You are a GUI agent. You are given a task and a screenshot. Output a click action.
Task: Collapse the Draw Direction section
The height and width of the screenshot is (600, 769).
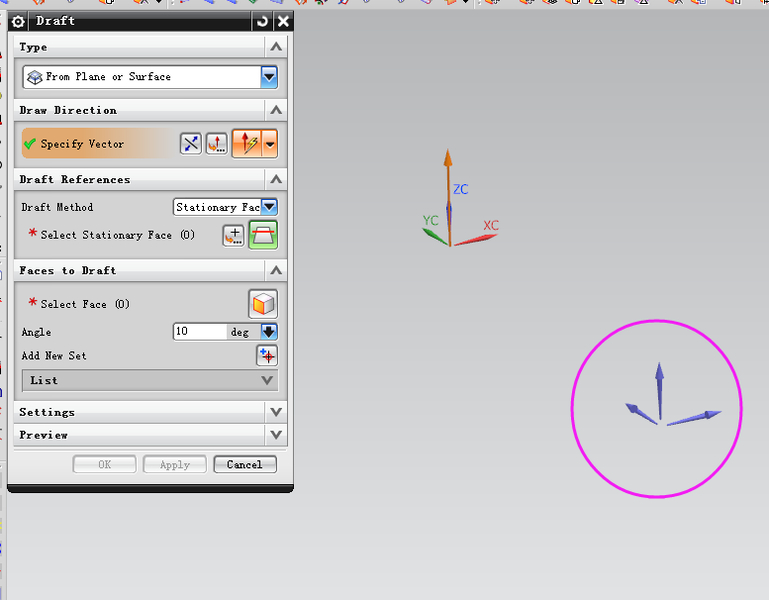point(276,110)
